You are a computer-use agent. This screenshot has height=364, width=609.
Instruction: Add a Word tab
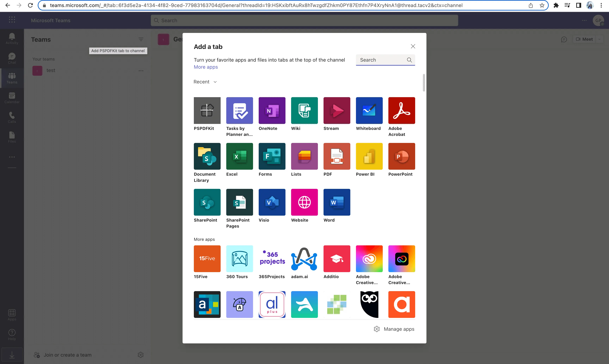337,202
